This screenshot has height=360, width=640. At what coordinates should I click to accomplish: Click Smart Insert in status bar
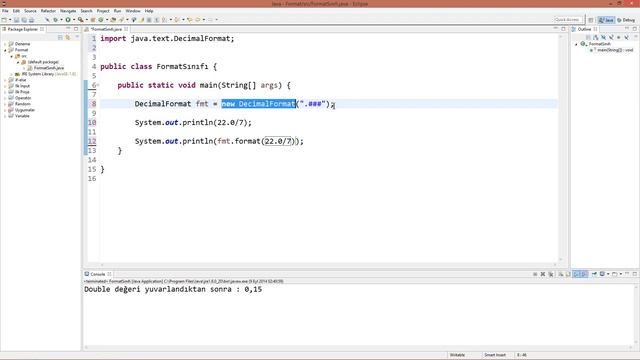coord(495,355)
